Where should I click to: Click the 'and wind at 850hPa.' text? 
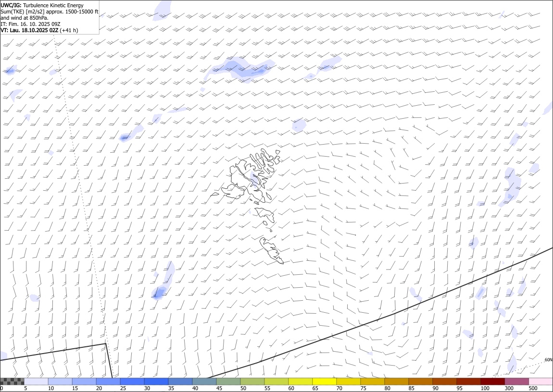(x=25, y=18)
